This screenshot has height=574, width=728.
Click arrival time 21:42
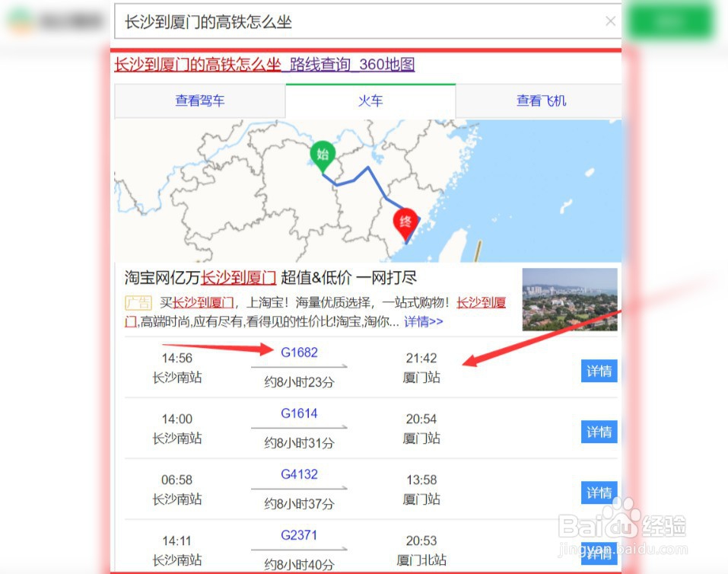coord(421,359)
